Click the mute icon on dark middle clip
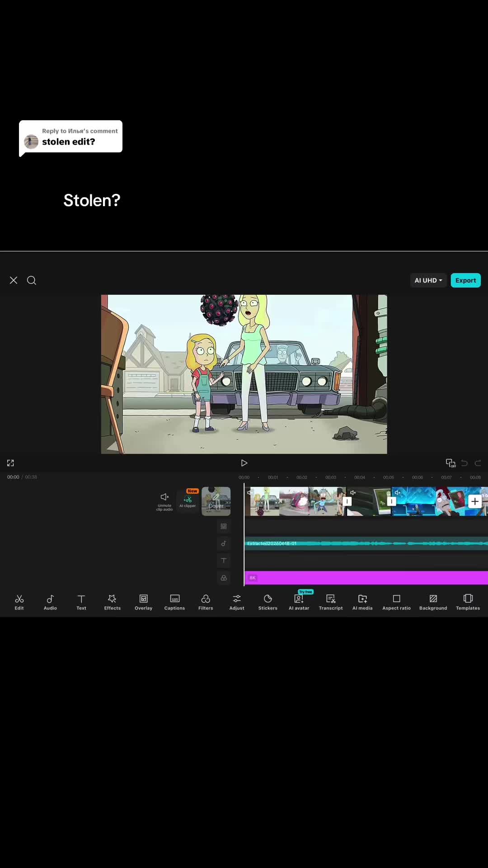 pos(353,492)
